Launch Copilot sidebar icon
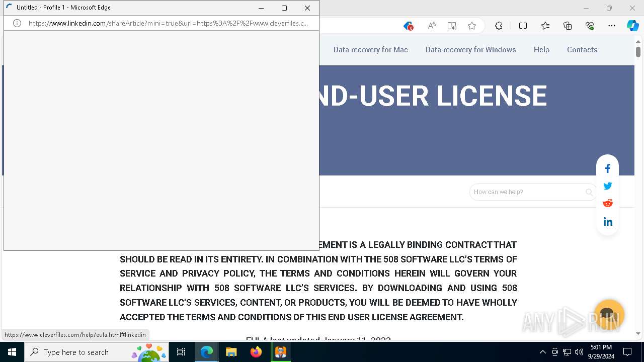The image size is (644, 362). pyautogui.click(x=632, y=26)
